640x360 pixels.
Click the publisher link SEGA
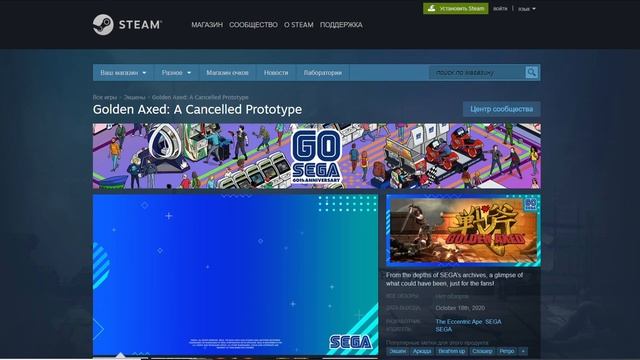pyautogui.click(x=444, y=329)
